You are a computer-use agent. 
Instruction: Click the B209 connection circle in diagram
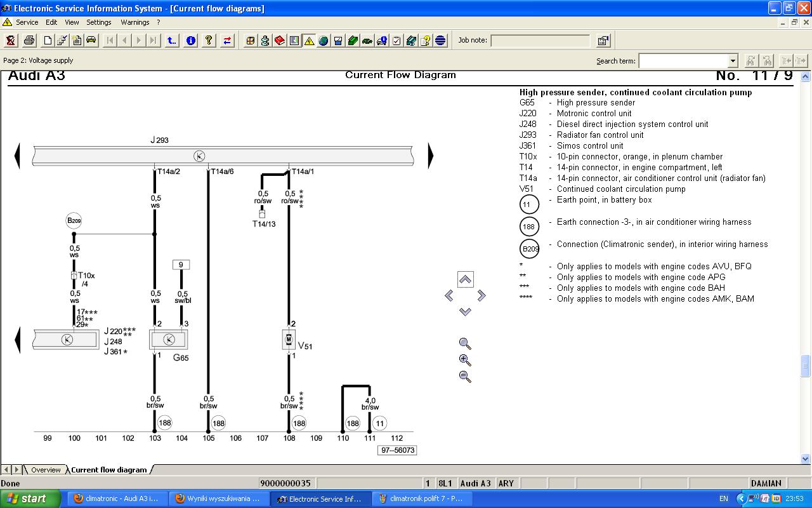tap(74, 222)
